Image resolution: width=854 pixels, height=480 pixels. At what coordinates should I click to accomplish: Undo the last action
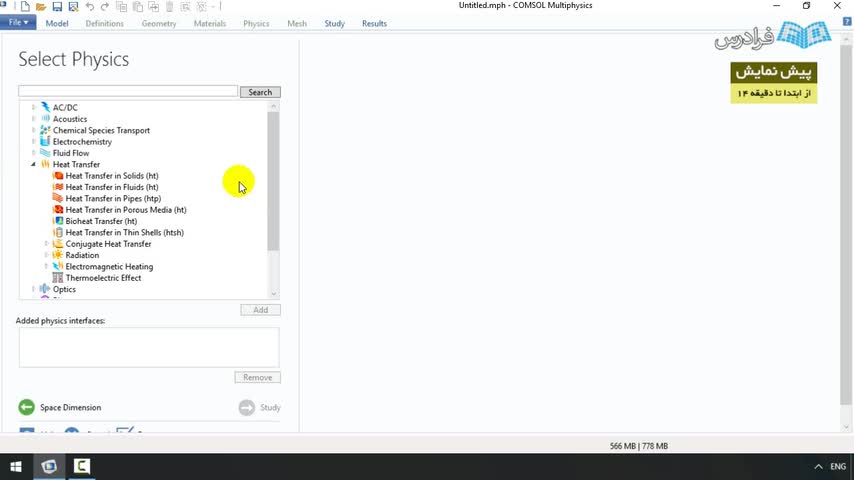click(x=90, y=7)
